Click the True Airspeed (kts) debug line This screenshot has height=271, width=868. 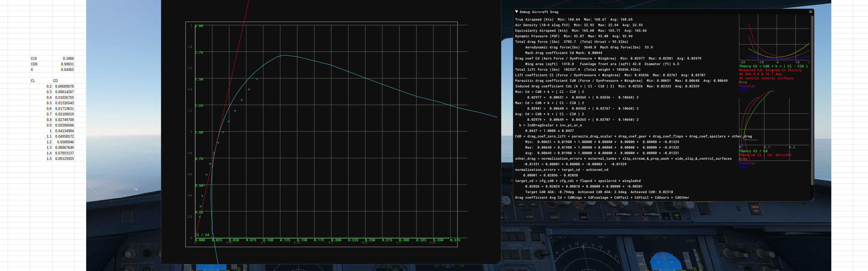[x=574, y=19]
